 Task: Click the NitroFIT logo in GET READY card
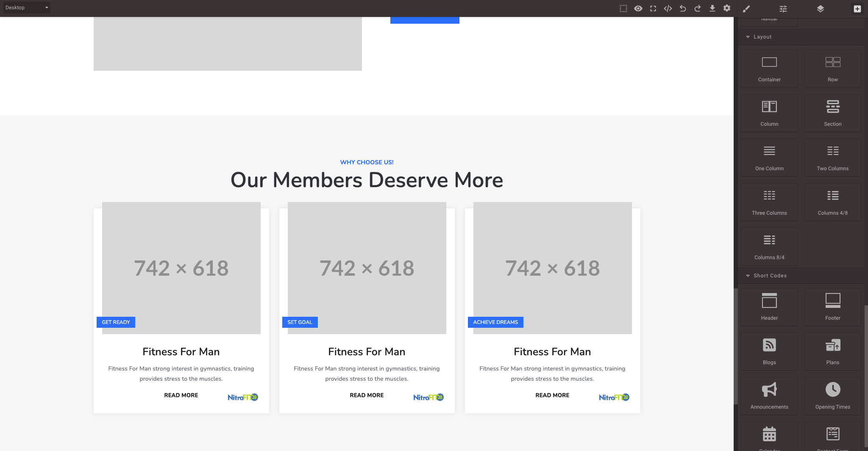click(243, 397)
